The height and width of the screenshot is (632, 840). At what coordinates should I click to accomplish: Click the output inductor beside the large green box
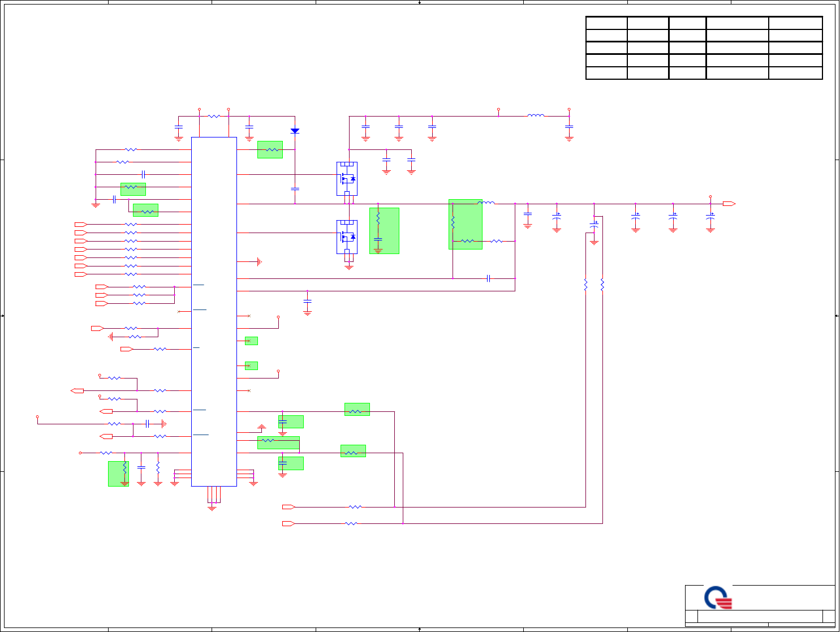click(486, 203)
